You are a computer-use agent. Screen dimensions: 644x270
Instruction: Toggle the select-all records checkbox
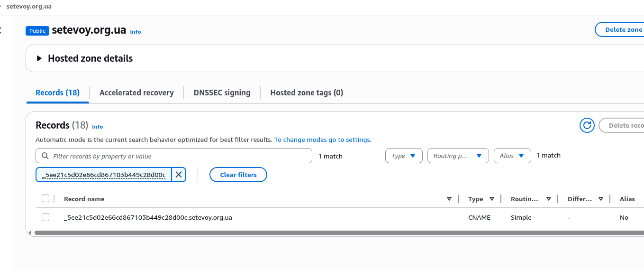click(45, 198)
